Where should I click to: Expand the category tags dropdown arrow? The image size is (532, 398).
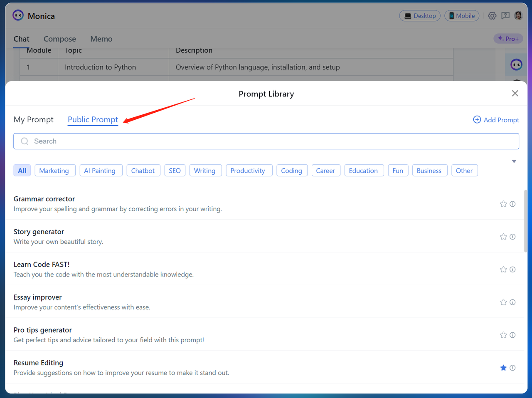click(x=514, y=161)
